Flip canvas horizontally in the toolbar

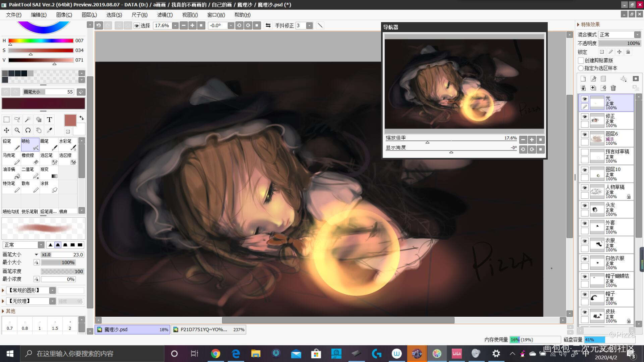coord(268,25)
